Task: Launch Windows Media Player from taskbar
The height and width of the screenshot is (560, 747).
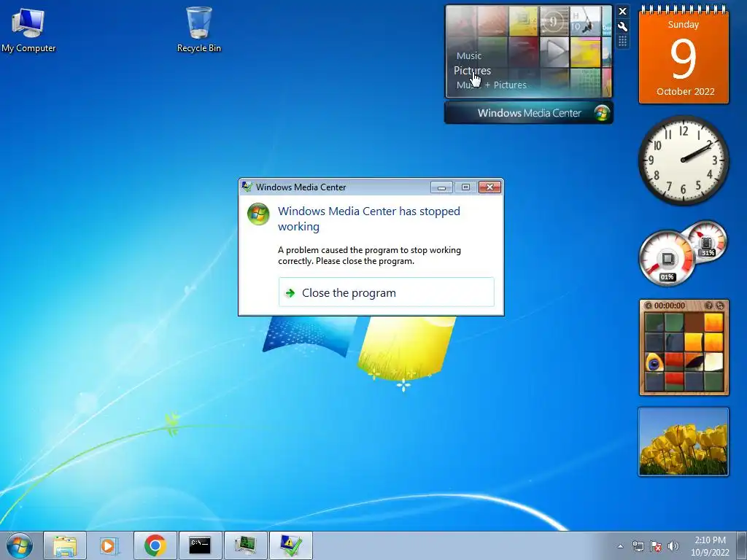Action: point(109,545)
